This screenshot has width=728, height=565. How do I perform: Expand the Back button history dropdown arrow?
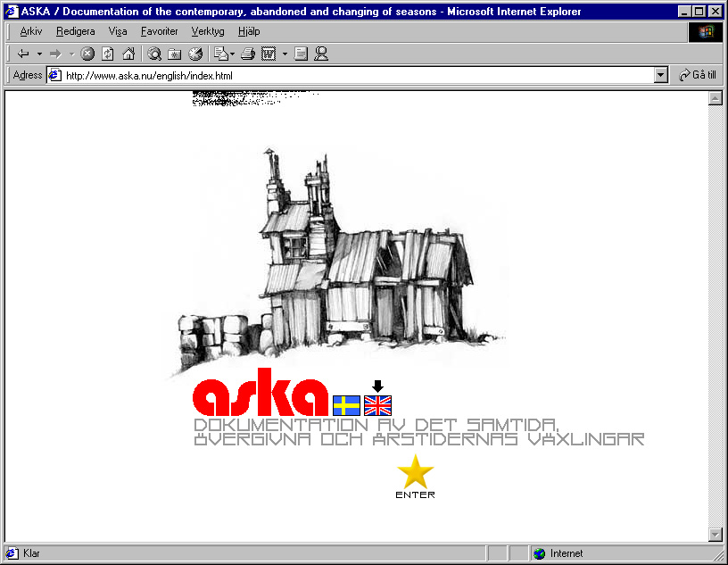[x=39, y=54]
